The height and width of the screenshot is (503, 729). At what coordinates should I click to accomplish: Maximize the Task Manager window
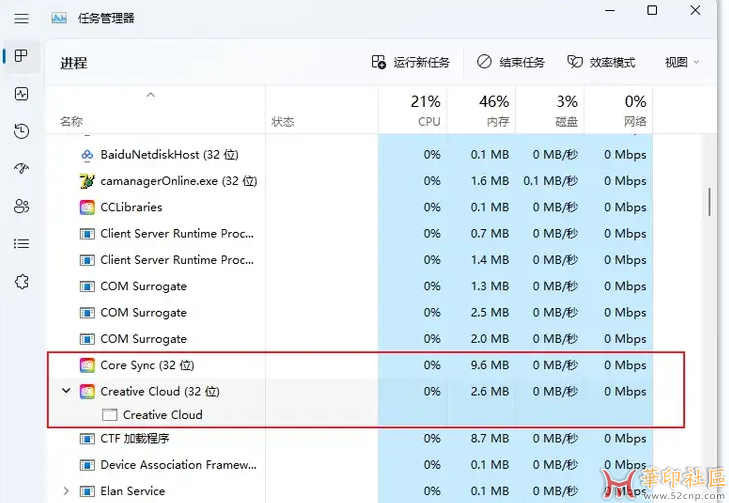pyautogui.click(x=652, y=10)
